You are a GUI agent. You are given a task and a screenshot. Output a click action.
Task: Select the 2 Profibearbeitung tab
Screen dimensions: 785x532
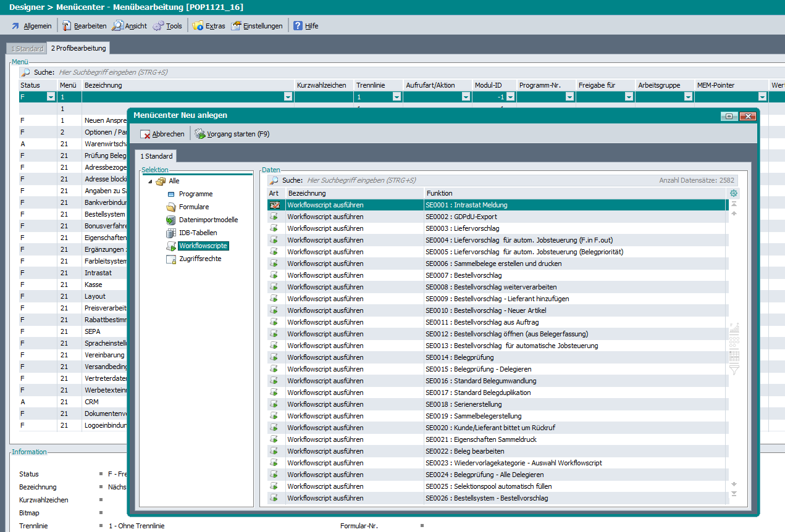click(78, 48)
